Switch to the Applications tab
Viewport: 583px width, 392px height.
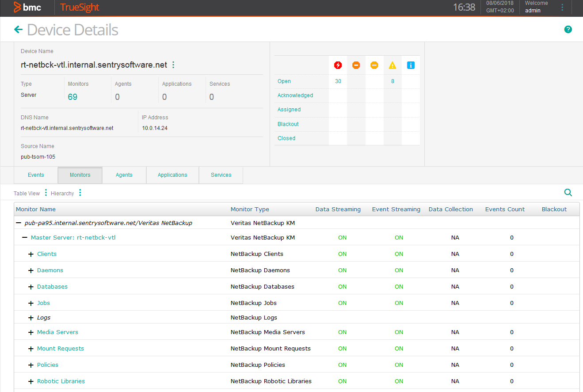coord(172,175)
